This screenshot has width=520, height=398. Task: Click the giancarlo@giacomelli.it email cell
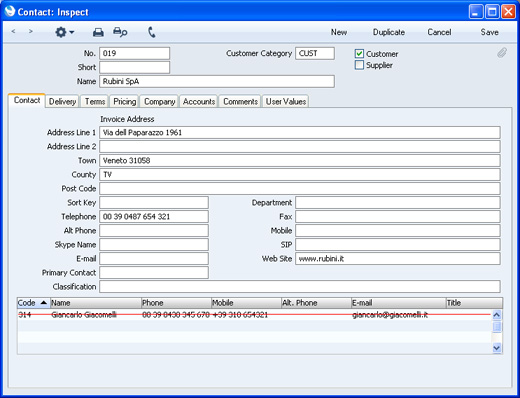click(390, 315)
